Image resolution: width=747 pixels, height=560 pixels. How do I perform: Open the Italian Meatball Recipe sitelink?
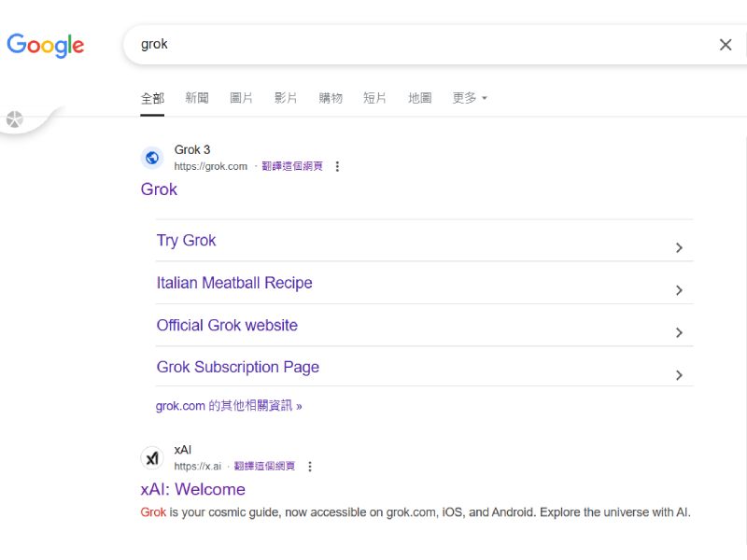click(234, 283)
